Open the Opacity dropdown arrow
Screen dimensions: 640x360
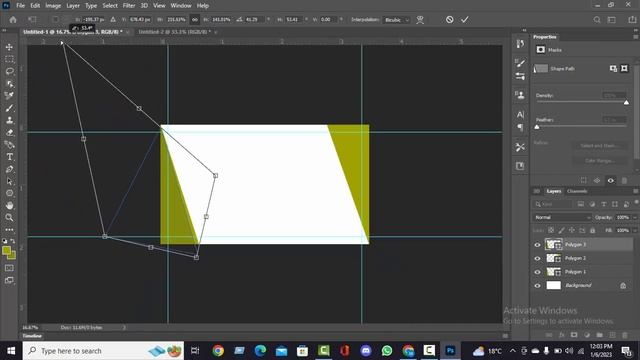pos(635,218)
